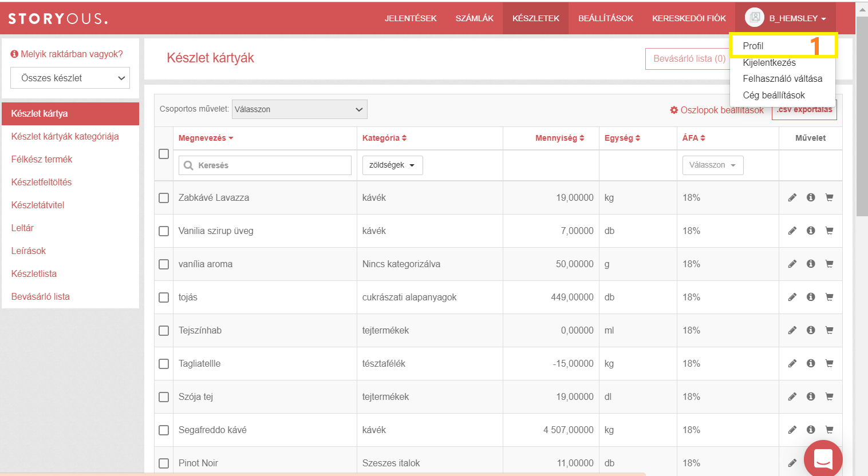The height and width of the screenshot is (476, 868).
Task: Open info icon for Szója tej
Action: pos(811,396)
